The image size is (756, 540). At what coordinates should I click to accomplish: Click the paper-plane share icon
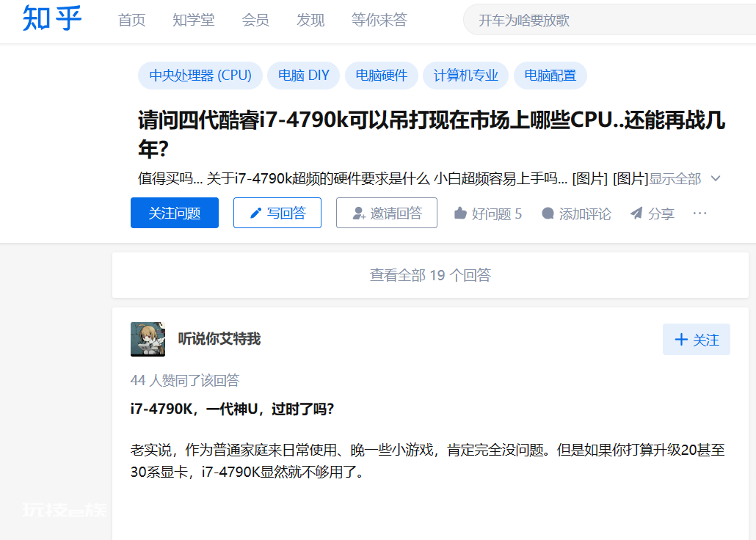636,213
